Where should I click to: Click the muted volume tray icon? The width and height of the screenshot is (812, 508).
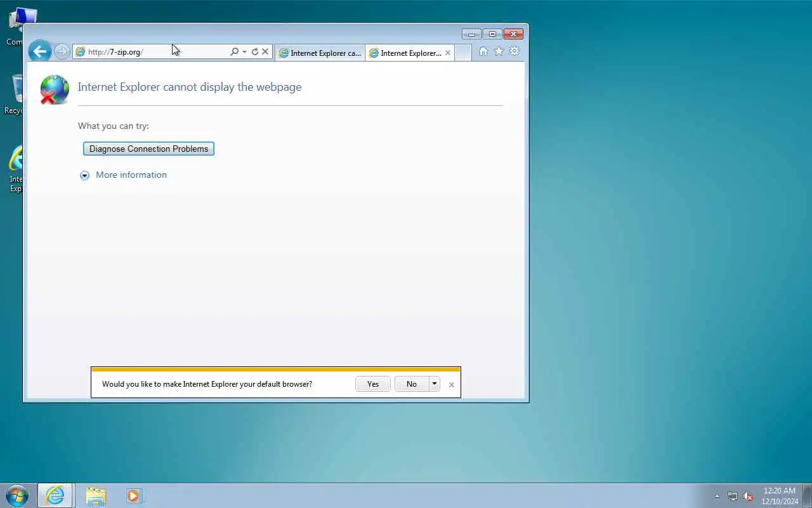(x=748, y=496)
